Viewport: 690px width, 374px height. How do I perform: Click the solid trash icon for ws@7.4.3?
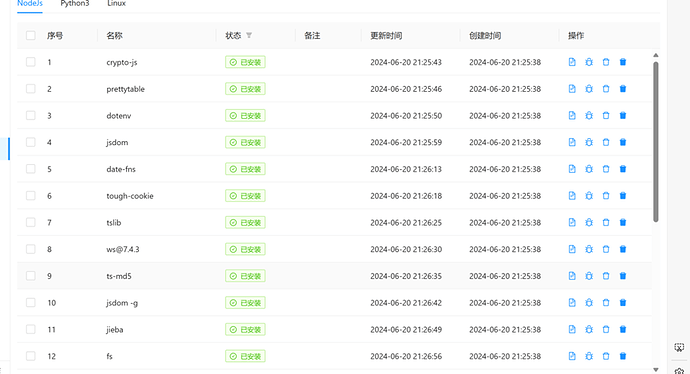623,249
